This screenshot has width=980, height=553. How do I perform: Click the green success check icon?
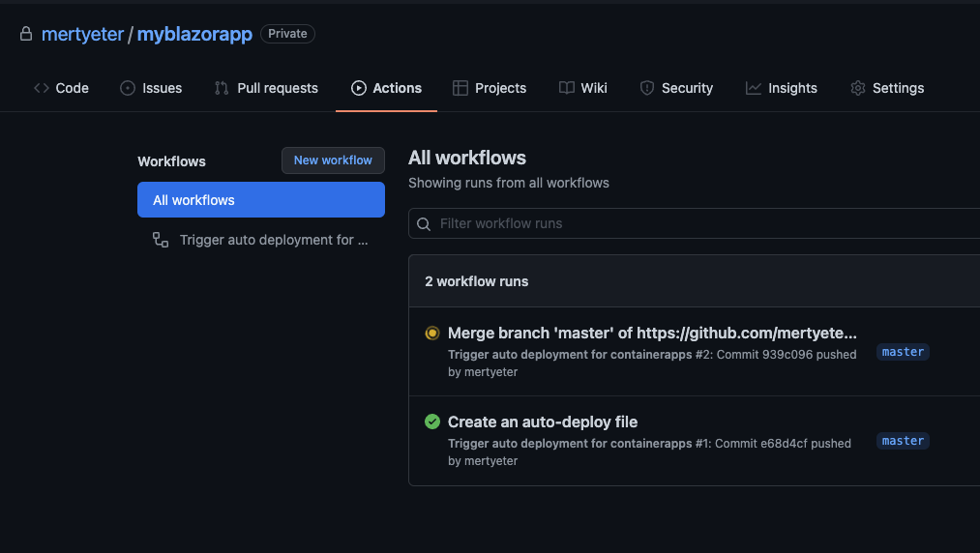tap(431, 422)
